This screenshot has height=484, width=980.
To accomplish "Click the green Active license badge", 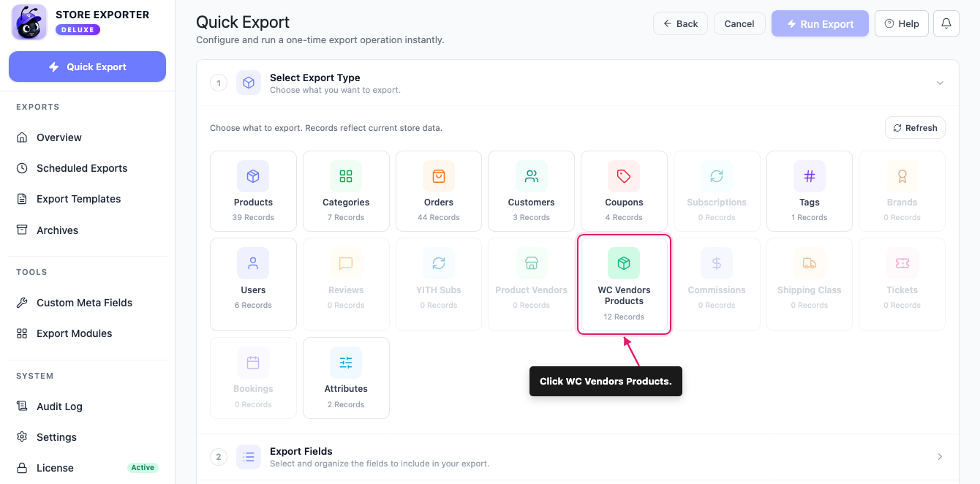I will 143,468.
